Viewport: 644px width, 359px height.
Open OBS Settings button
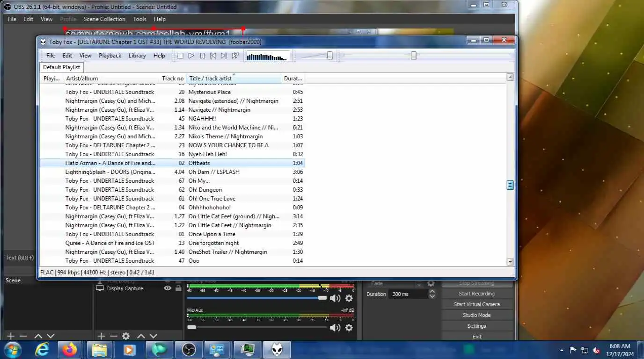tap(476, 326)
